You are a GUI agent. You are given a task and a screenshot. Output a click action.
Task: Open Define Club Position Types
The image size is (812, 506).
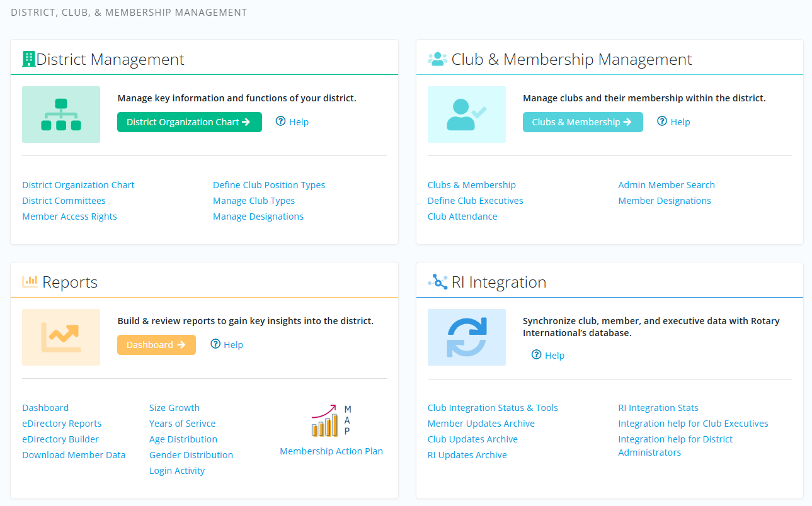(x=269, y=185)
